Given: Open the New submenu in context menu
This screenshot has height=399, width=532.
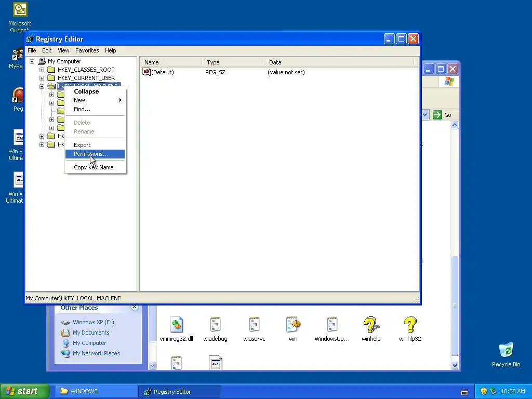Looking at the screenshot, I should 95,100.
